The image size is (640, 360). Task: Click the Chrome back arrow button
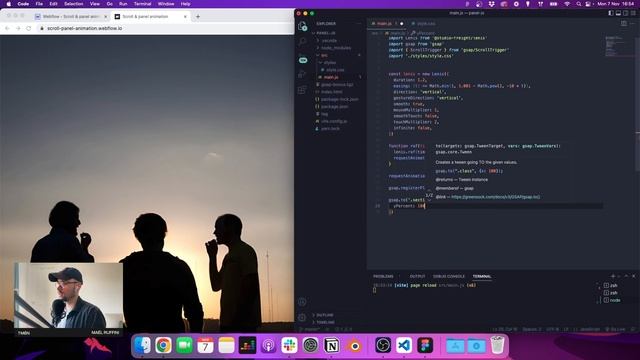click(x=7, y=28)
